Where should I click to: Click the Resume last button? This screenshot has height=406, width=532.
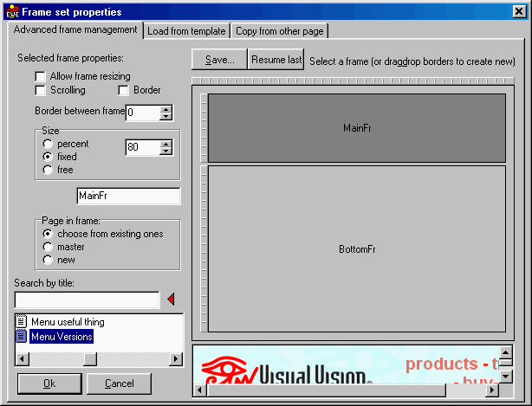[x=276, y=60]
